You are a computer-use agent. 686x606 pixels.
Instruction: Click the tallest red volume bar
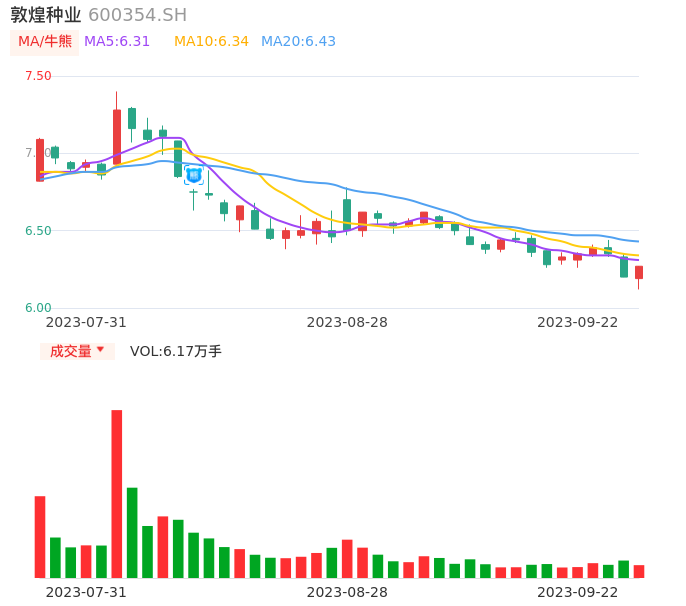click(117, 494)
